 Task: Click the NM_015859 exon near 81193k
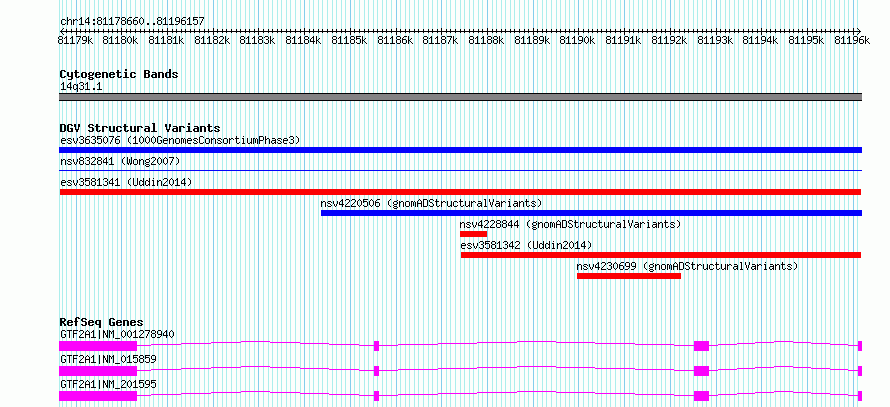(702, 371)
